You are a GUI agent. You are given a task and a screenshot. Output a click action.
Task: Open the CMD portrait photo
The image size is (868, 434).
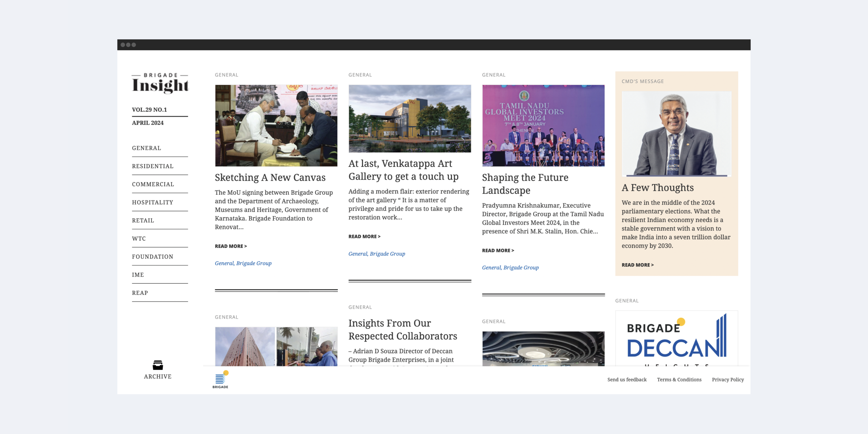point(677,134)
